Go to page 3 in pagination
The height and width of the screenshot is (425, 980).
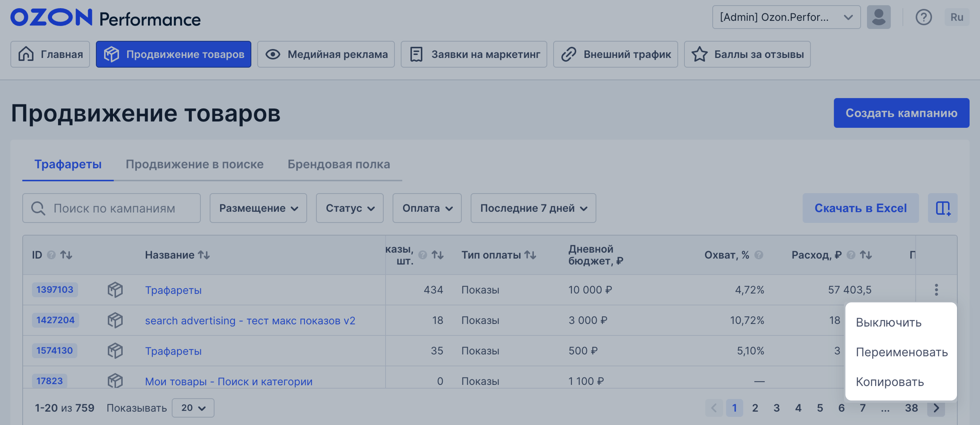click(x=777, y=408)
